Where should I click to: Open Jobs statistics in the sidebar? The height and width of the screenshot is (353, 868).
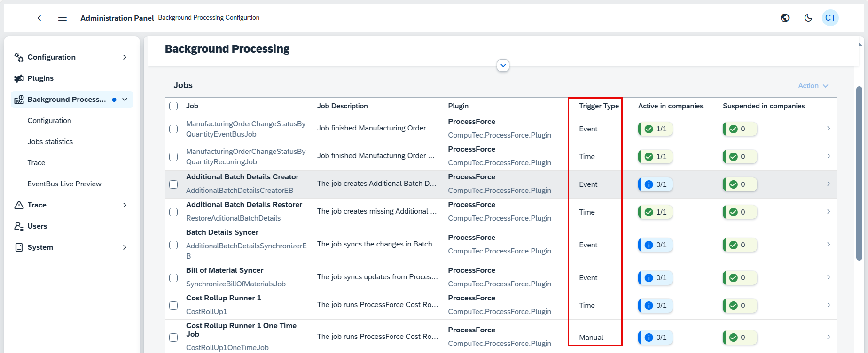[x=50, y=142]
